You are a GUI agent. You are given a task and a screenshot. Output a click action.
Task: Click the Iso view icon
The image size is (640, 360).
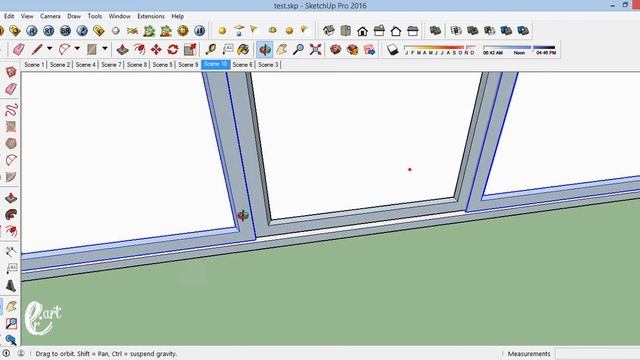[329, 31]
